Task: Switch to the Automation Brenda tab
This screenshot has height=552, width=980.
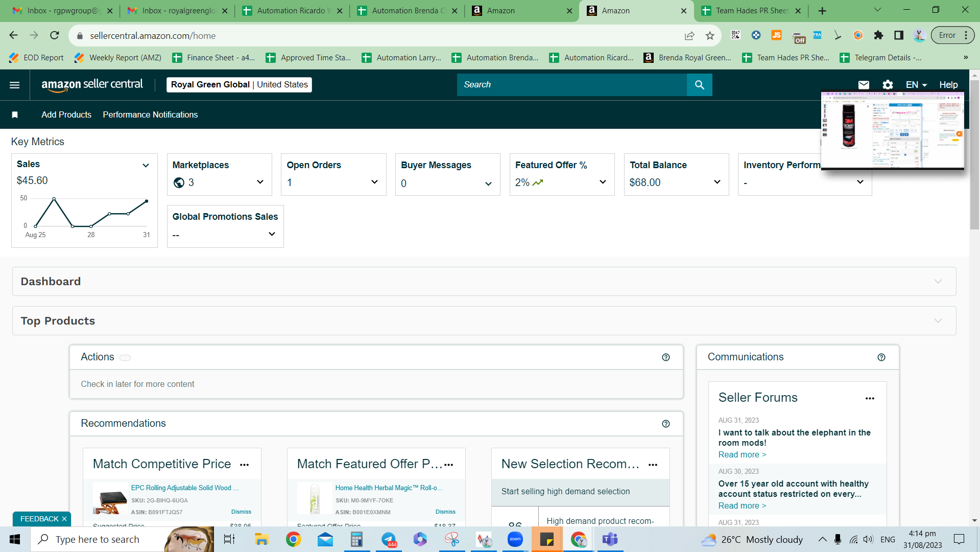Action: (408, 11)
